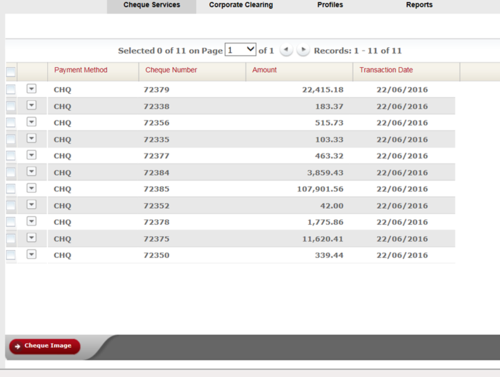Tick the checkbox for cheque 72385
The image size is (500, 377).
pos(11,189)
